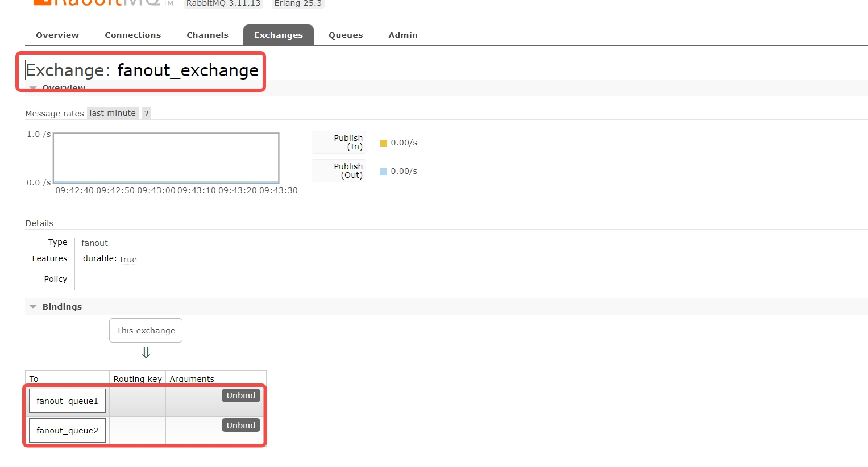Click the RabbitMQ 3.11.13 version badge

(x=223, y=3)
